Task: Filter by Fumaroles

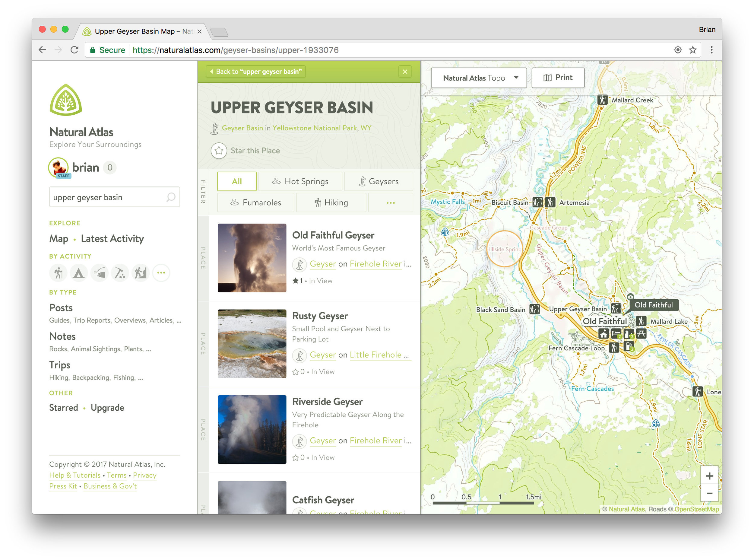Action: click(x=256, y=203)
